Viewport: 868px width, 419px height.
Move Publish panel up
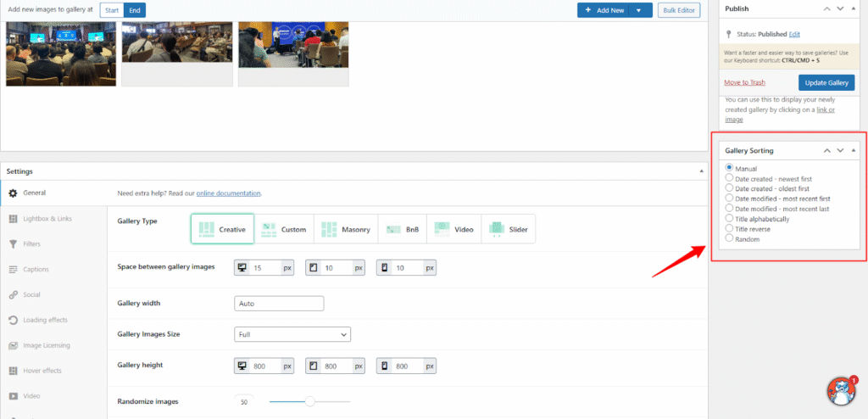(x=827, y=8)
